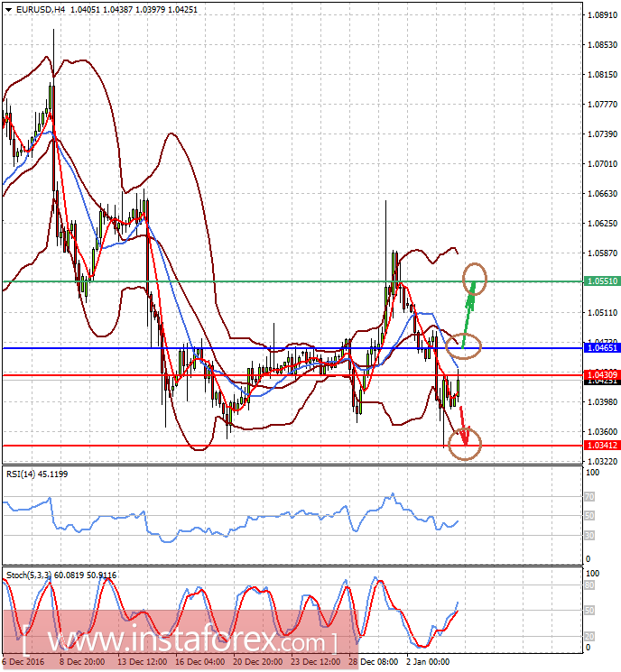
Task: Click the 1.06630 price scale value
Action: (x=603, y=194)
